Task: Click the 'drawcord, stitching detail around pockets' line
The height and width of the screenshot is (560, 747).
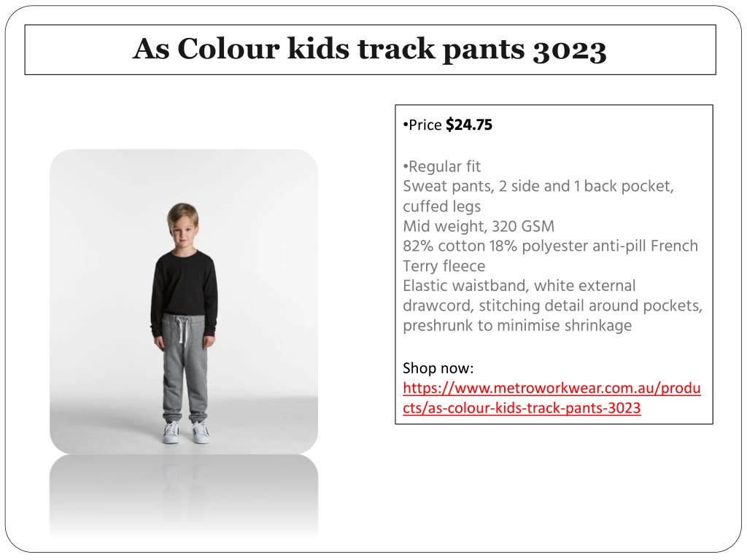Action: pos(553,306)
